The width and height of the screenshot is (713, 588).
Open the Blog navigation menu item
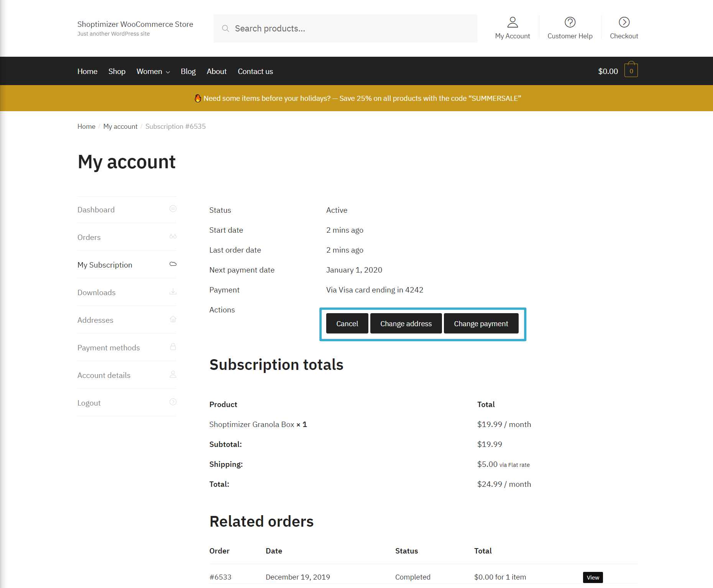188,71
